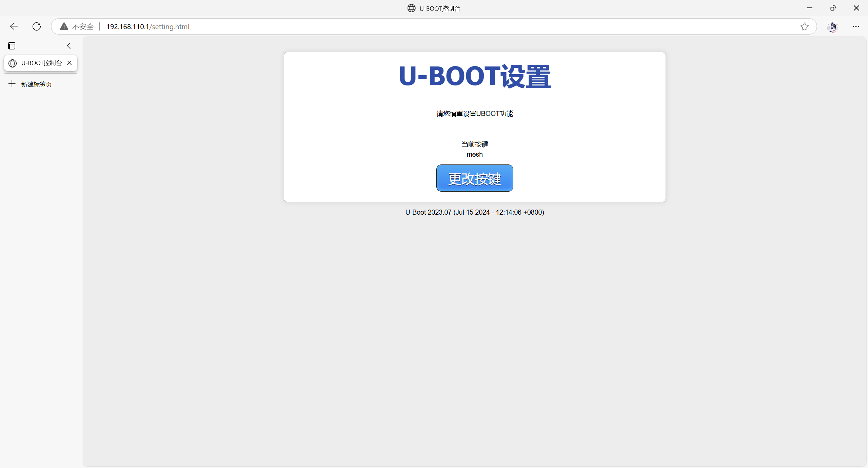Collapse the vertical tabs sidebar
The width and height of the screenshot is (868, 468).
[x=69, y=45]
